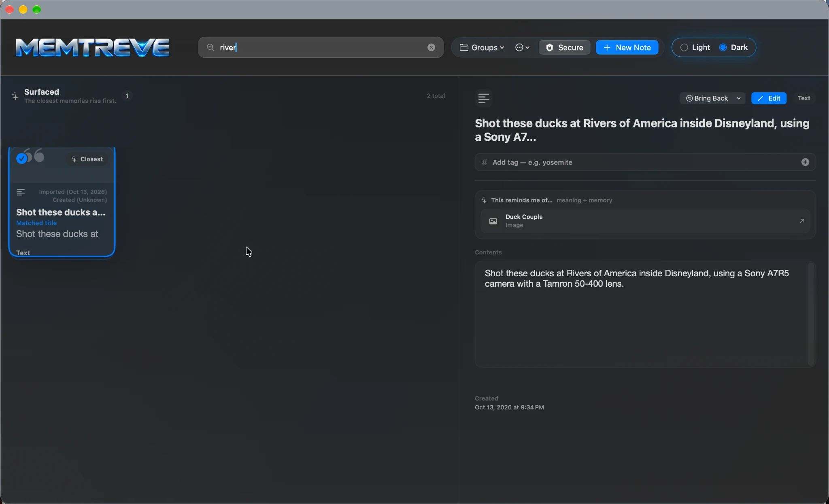Click the Bring Back clock icon

(689, 98)
